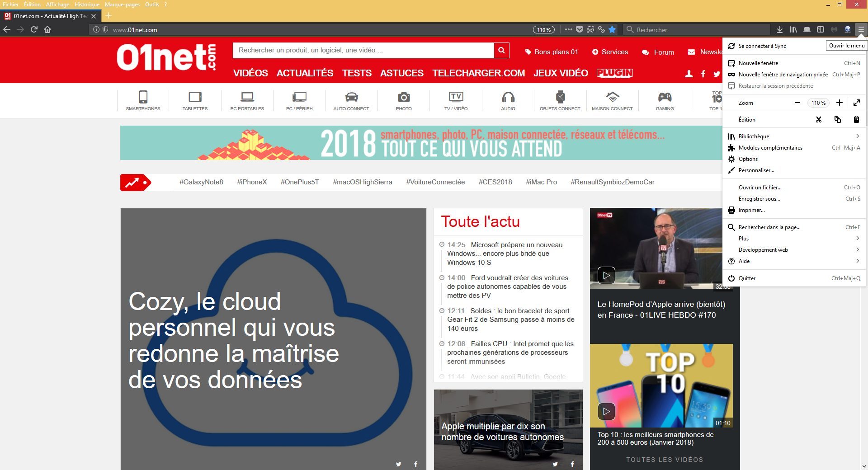Click the Pocket save icon in the address bar
Viewport: 868px width, 470px height.
click(579, 29)
